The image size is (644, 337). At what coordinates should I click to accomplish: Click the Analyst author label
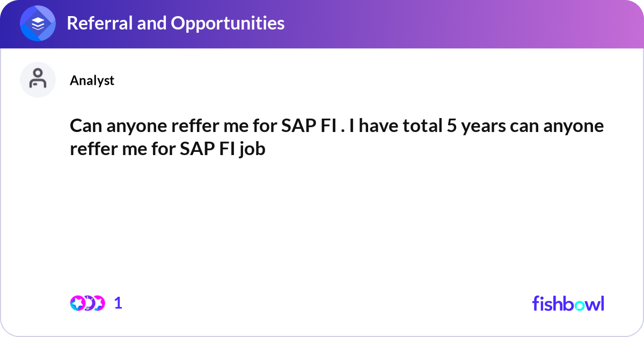tap(92, 80)
